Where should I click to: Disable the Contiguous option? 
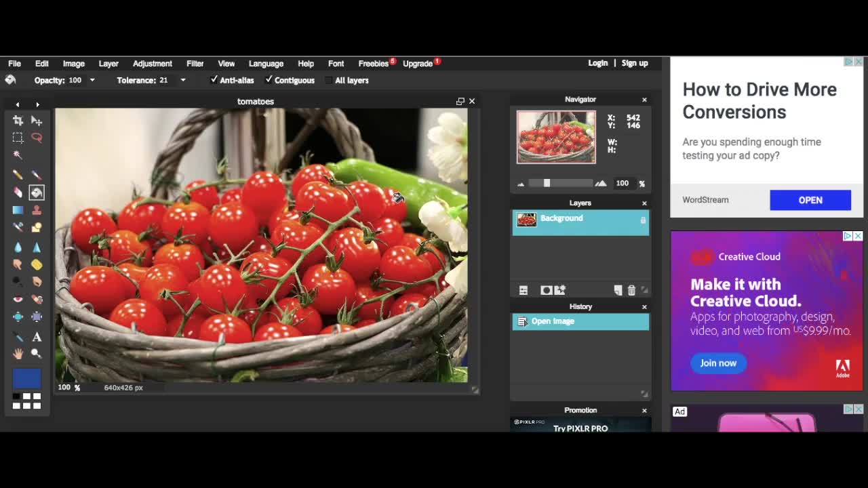(268, 80)
